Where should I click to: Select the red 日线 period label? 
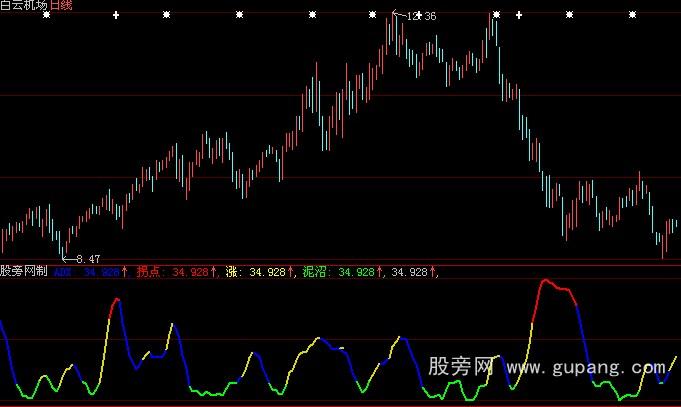point(62,5)
